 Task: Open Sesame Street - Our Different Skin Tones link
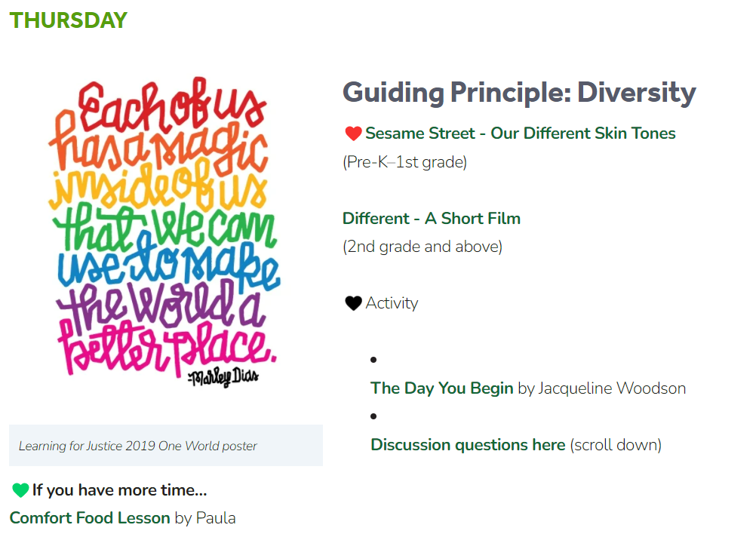click(521, 133)
